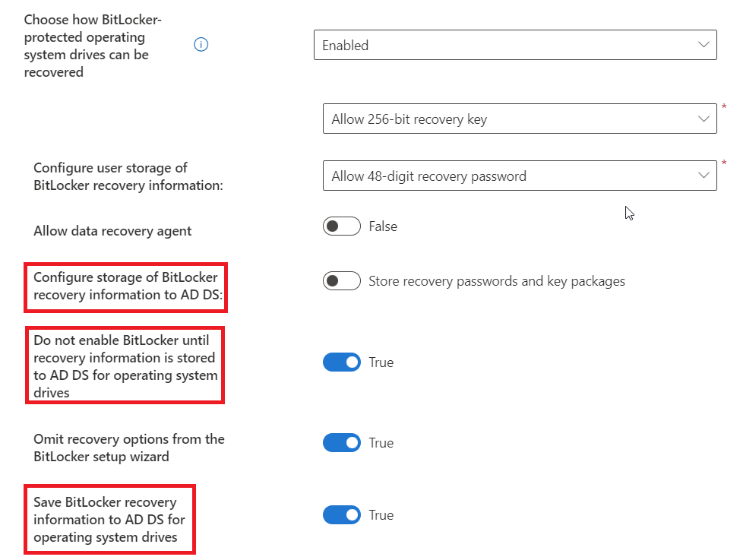The width and height of the screenshot is (743, 560).
Task: Turn off Omit recovery options from setup wizard
Action: (342, 442)
